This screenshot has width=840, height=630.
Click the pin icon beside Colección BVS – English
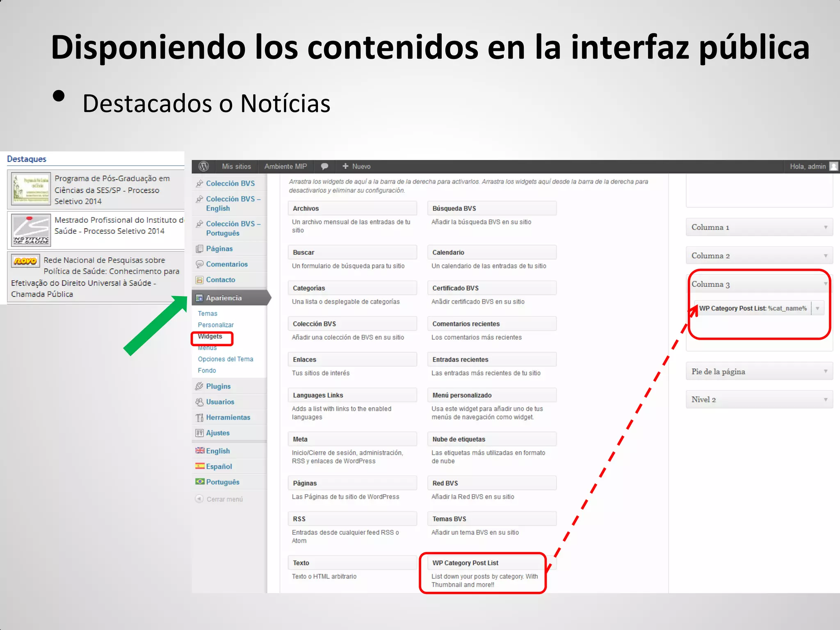pyautogui.click(x=200, y=199)
